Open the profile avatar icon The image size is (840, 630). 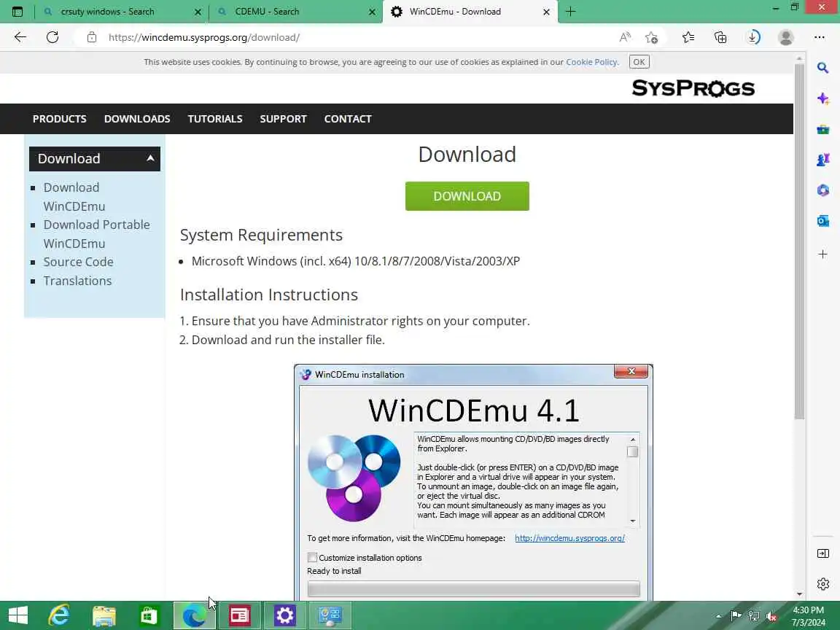[x=786, y=37]
